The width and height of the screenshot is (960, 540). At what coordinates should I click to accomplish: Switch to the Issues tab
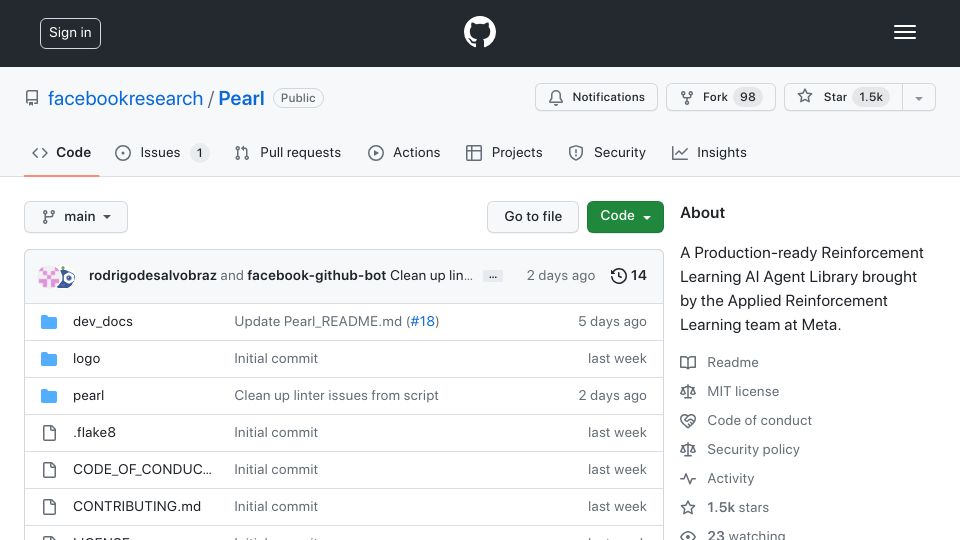[x=162, y=152]
